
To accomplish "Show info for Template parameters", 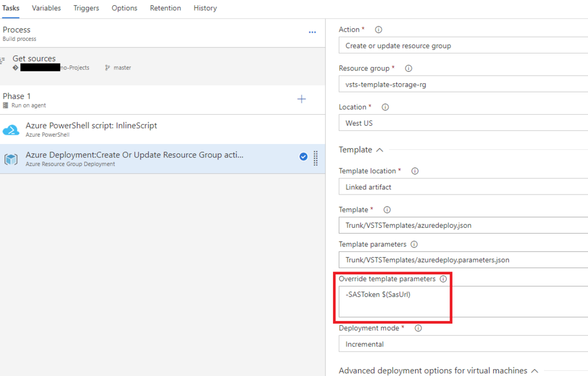I will (414, 245).
